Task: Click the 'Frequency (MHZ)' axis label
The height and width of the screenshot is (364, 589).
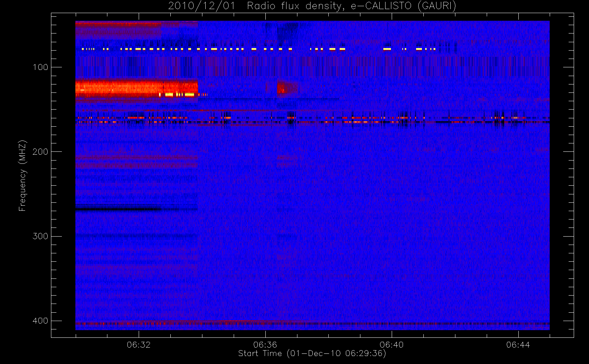Action: point(23,175)
